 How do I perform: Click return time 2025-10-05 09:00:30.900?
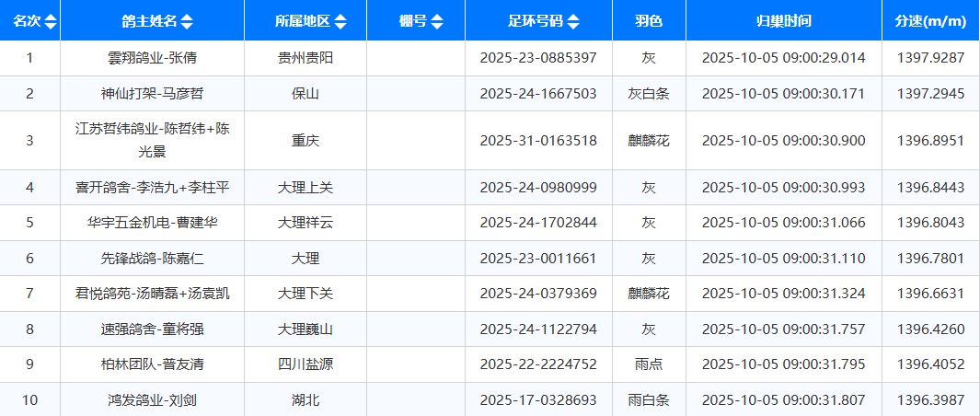(783, 141)
